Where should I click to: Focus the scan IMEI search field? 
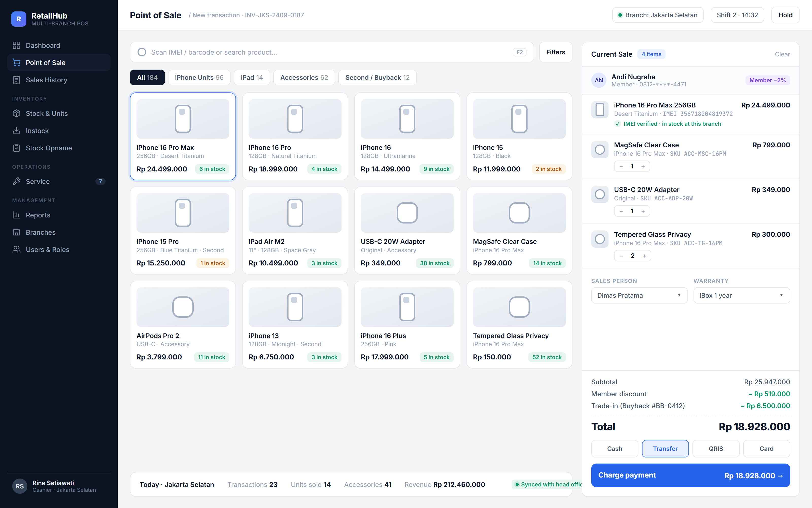[x=331, y=52]
